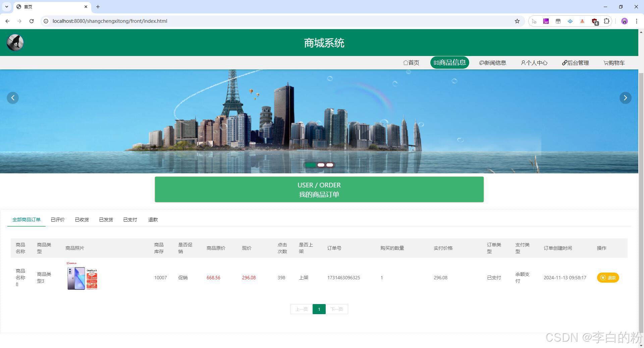The width and height of the screenshot is (644, 348).
Task: Open the Chrome three-dot menu
Action: pos(636,21)
